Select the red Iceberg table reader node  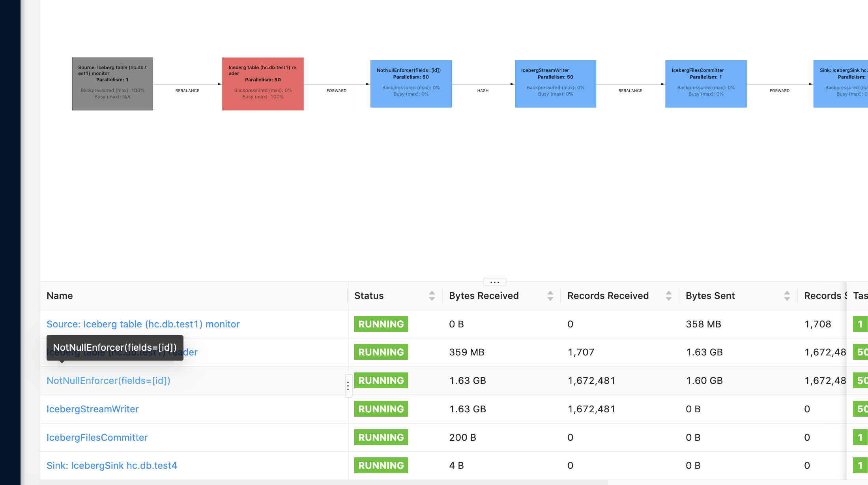pos(263,84)
